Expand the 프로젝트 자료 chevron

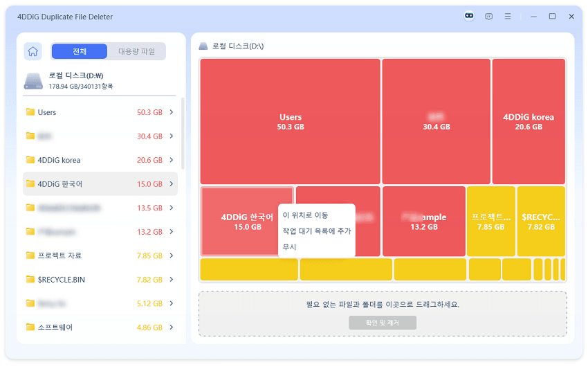(172, 256)
